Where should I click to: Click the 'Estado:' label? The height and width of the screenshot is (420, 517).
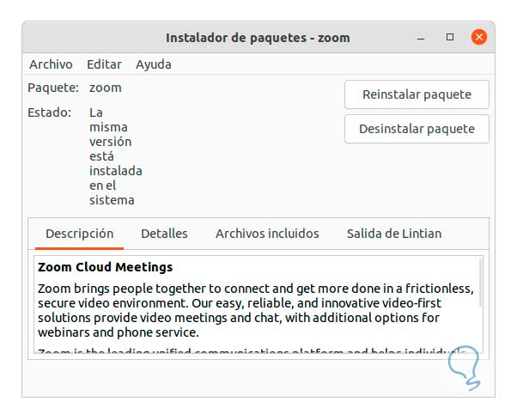[x=50, y=113]
